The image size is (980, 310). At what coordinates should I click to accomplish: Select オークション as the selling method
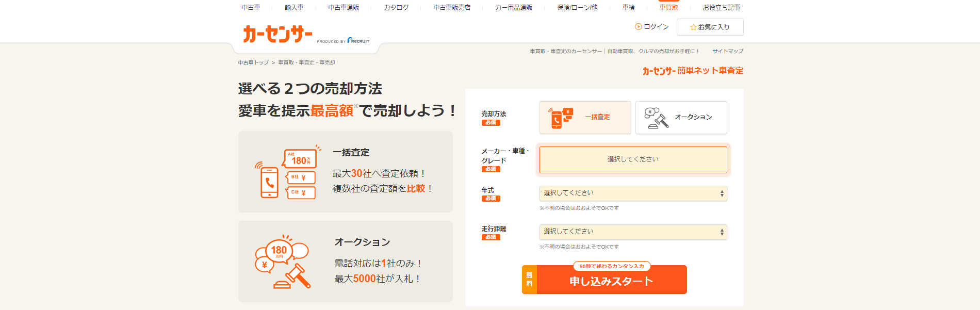681,118
